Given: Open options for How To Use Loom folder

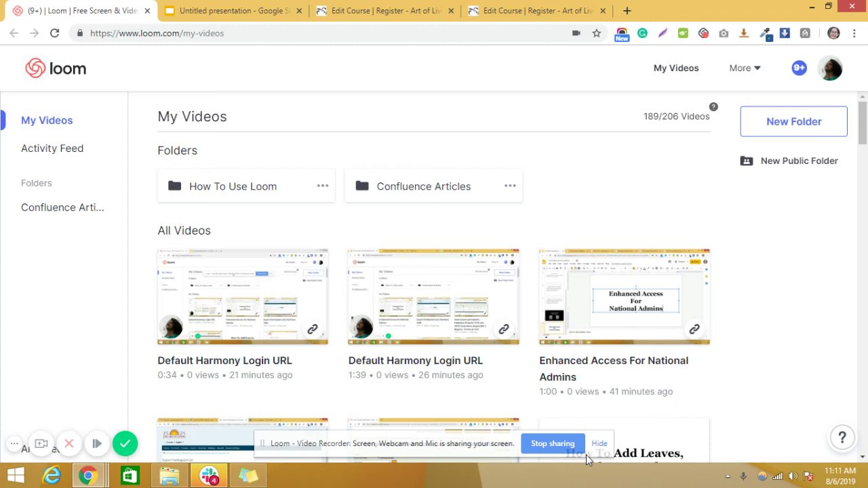Looking at the screenshot, I should (x=323, y=186).
